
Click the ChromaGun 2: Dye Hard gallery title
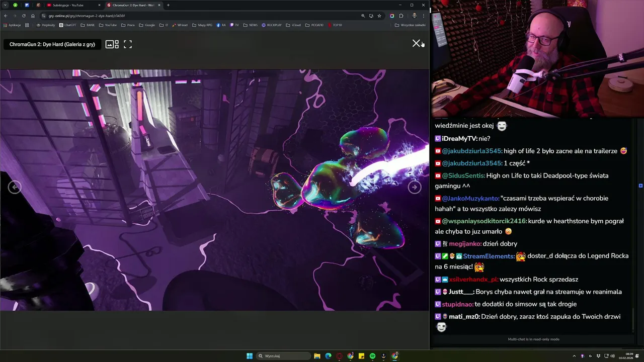(x=52, y=44)
